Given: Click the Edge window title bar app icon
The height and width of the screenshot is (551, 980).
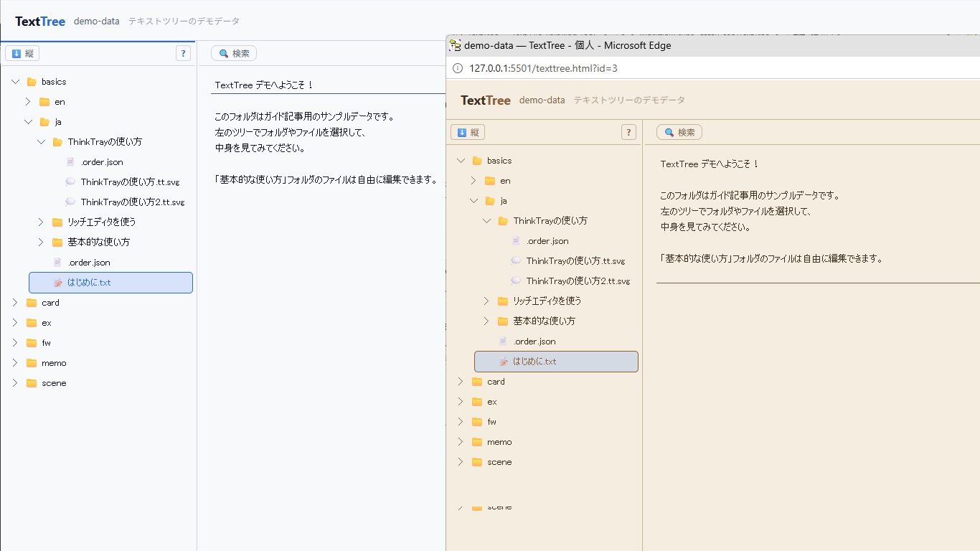Looking at the screenshot, I should [x=455, y=46].
